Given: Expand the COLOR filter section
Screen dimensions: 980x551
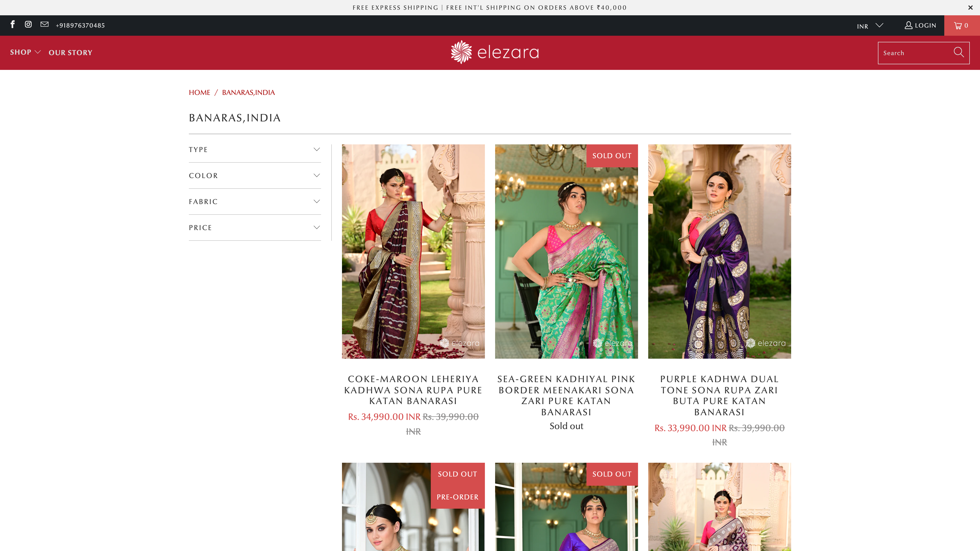Looking at the screenshot, I should (254, 176).
